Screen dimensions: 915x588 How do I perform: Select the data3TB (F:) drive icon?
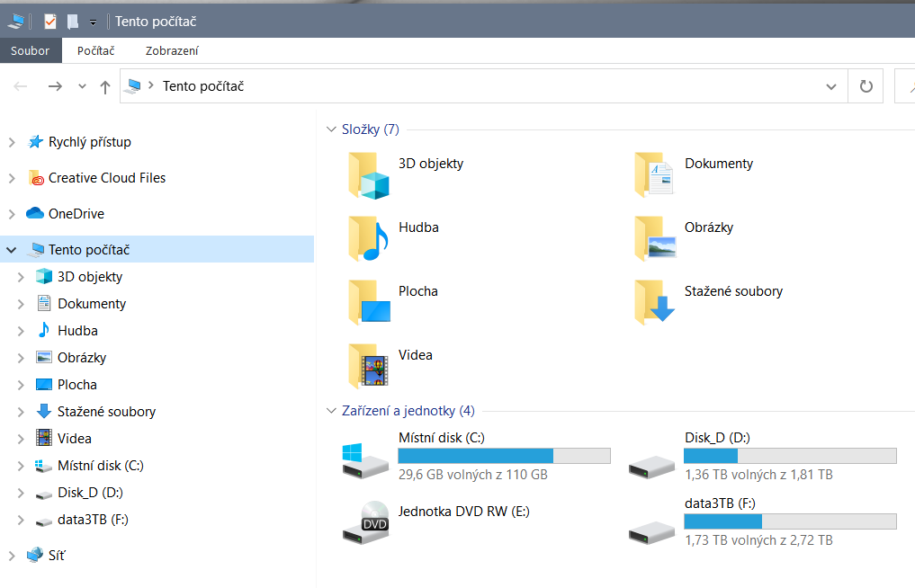pos(651,532)
